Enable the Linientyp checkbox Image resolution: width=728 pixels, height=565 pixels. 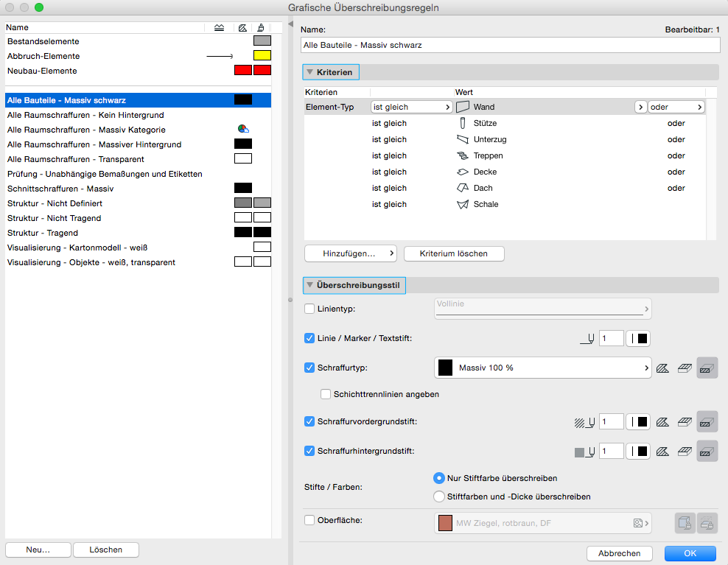click(x=309, y=308)
